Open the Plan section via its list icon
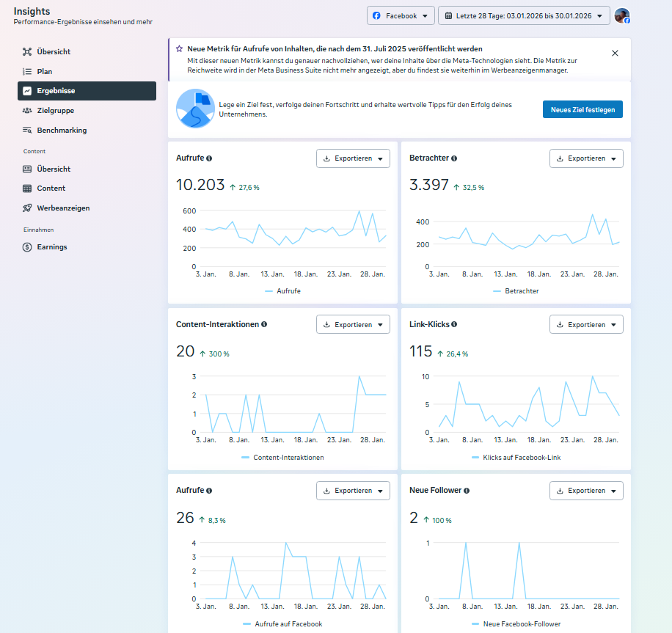672x633 pixels. tap(28, 71)
